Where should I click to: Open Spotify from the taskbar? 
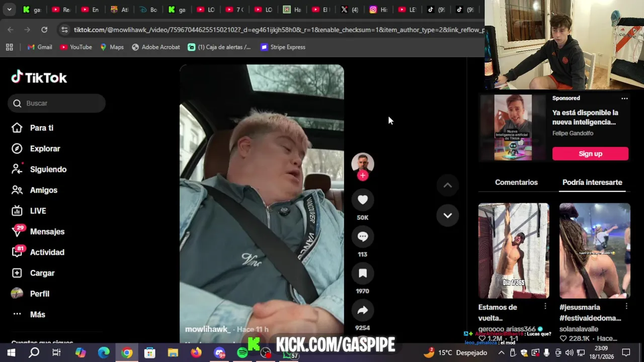[x=242, y=353]
